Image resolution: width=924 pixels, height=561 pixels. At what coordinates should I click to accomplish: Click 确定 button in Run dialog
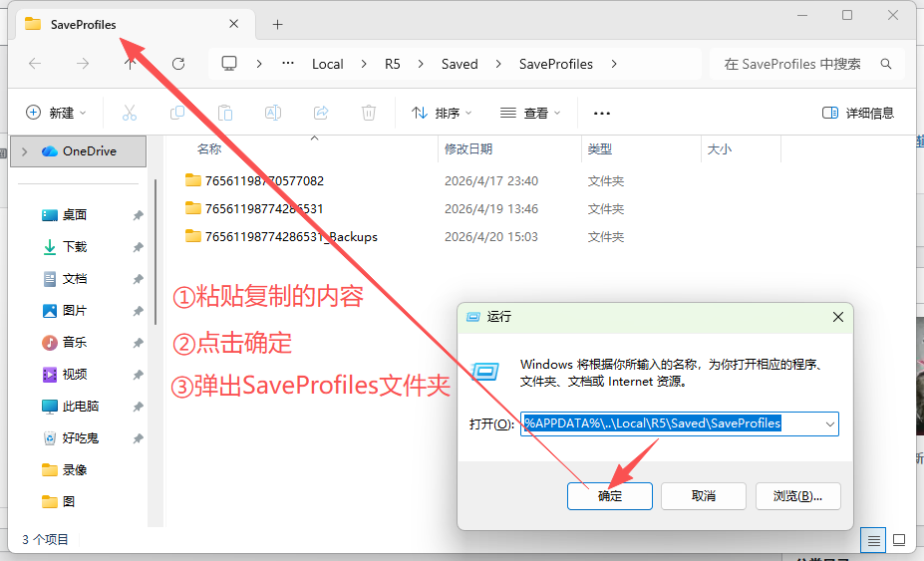pyautogui.click(x=610, y=496)
